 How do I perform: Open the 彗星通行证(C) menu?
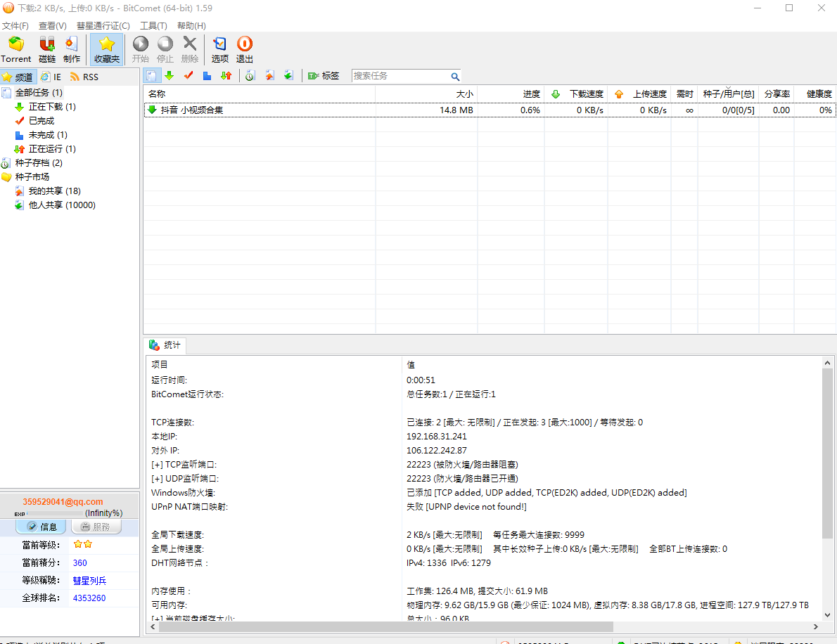(x=103, y=25)
